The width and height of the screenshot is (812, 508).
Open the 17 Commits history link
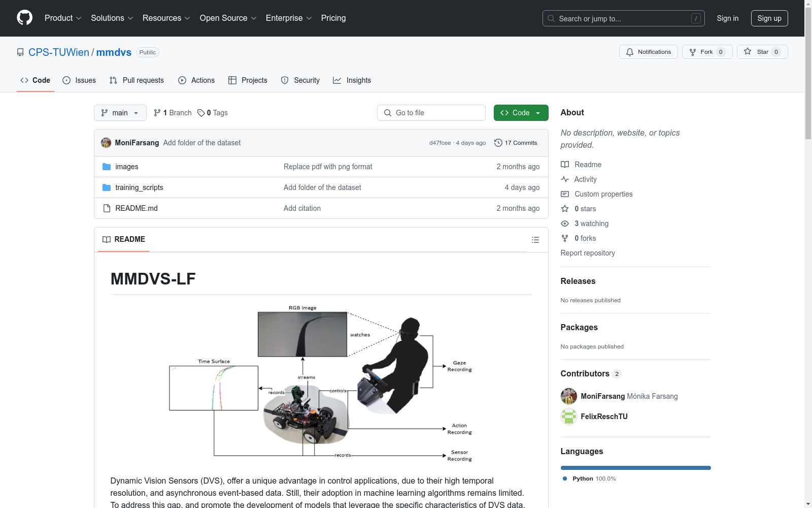[x=516, y=143]
